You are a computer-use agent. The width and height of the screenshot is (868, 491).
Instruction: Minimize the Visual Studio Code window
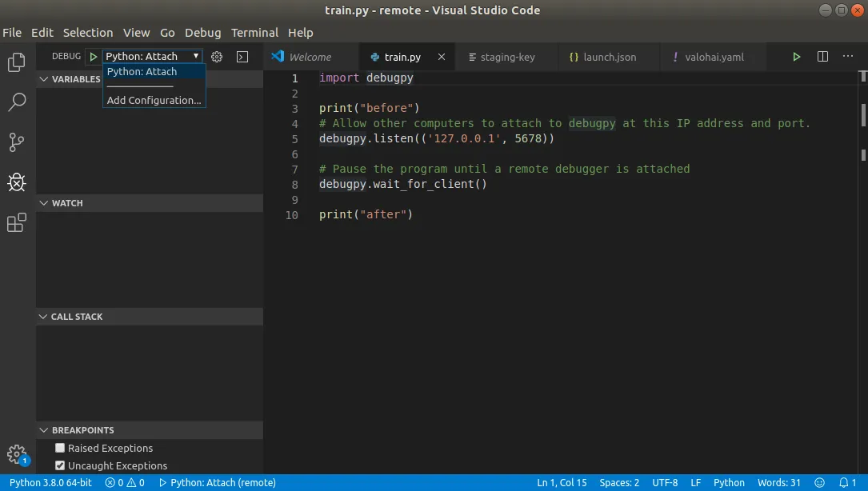[x=826, y=10]
